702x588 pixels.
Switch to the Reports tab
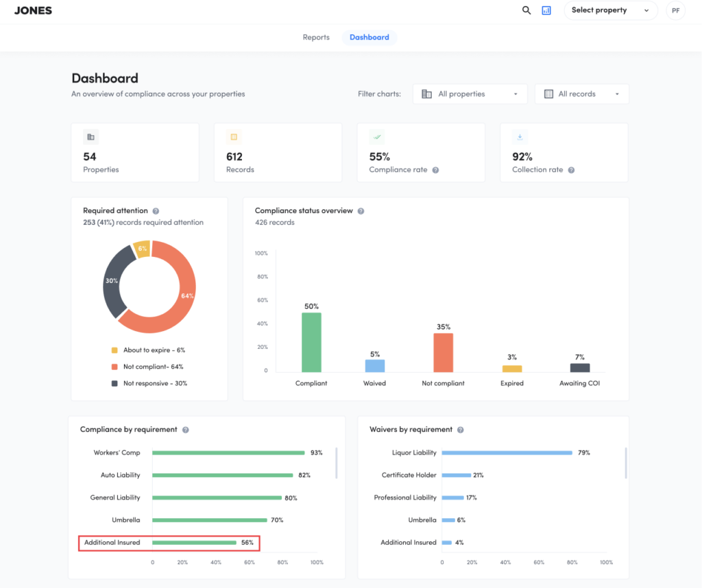316,37
